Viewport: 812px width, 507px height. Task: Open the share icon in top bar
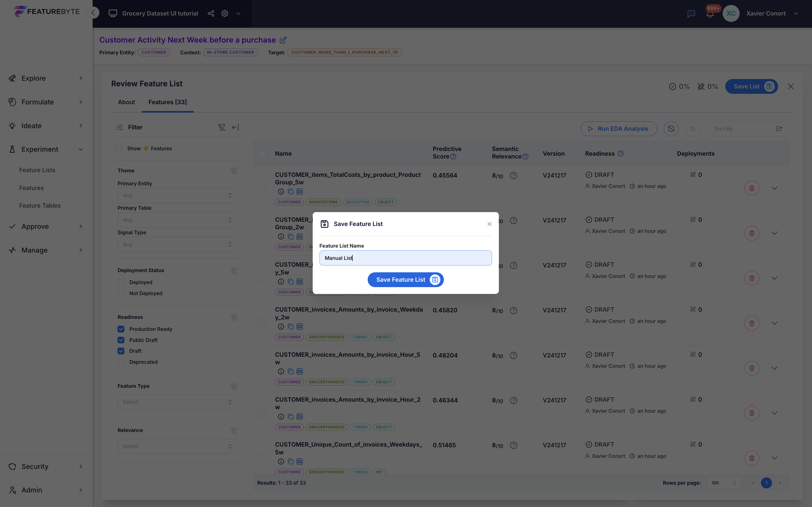211,13
